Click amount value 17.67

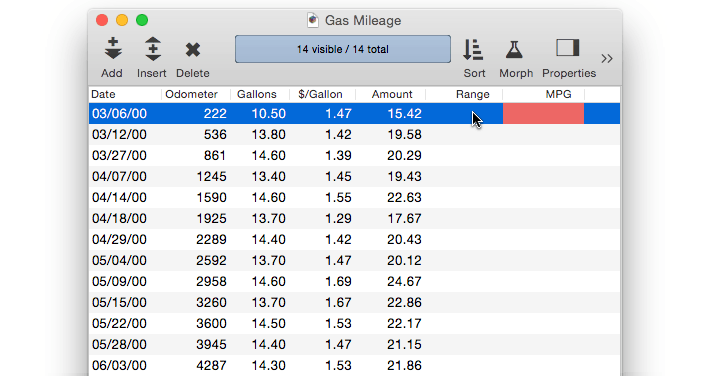pyautogui.click(x=404, y=218)
